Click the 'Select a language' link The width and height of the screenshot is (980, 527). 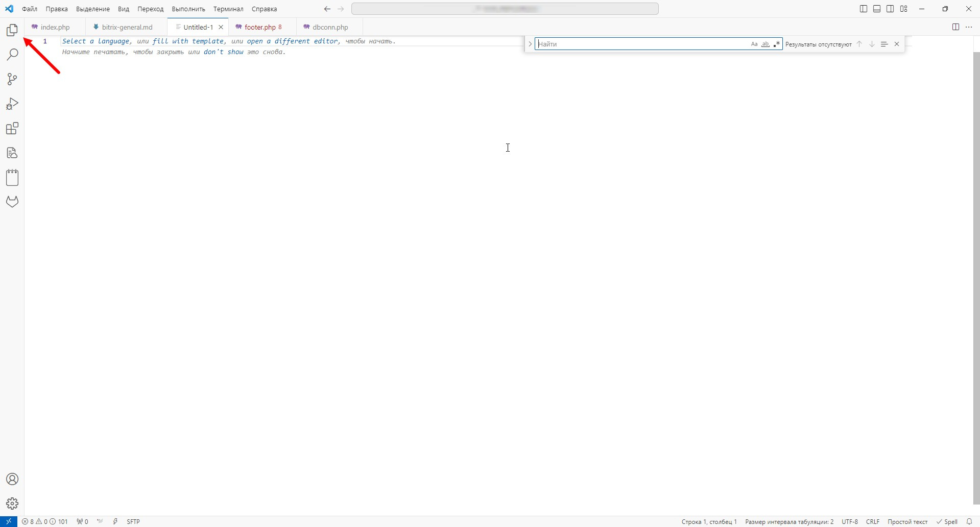pyautogui.click(x=96, y=41)
